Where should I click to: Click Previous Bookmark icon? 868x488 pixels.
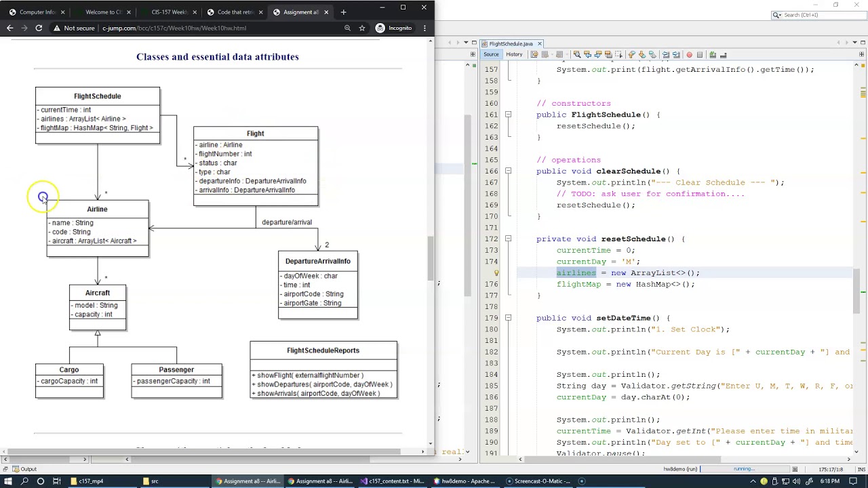[631, 54]
